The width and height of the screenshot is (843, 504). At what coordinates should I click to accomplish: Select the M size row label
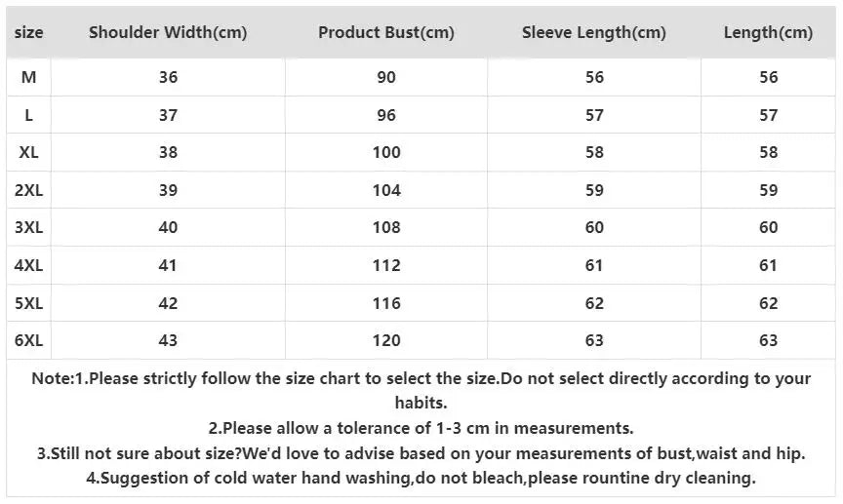click(29, 77)
